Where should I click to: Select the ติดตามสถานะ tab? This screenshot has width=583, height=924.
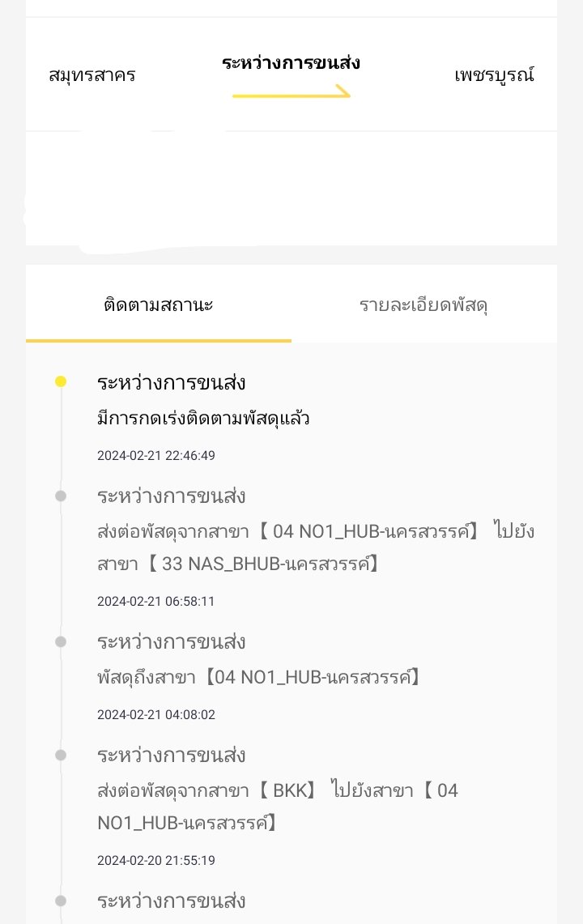pos(159,304)
